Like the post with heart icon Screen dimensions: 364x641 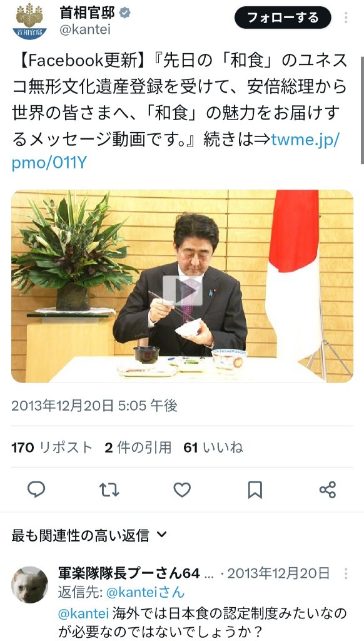point(182,490)
